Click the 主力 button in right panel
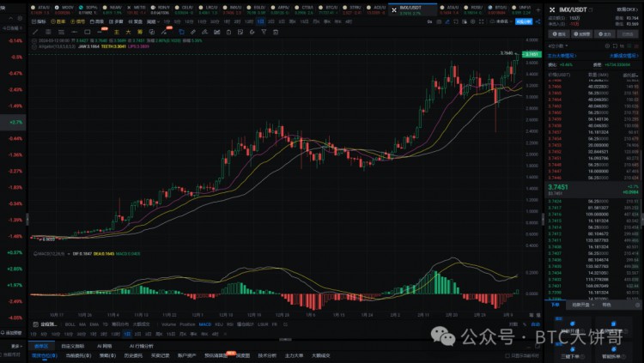This screenshot has width=644, height=363. point(605,34)
